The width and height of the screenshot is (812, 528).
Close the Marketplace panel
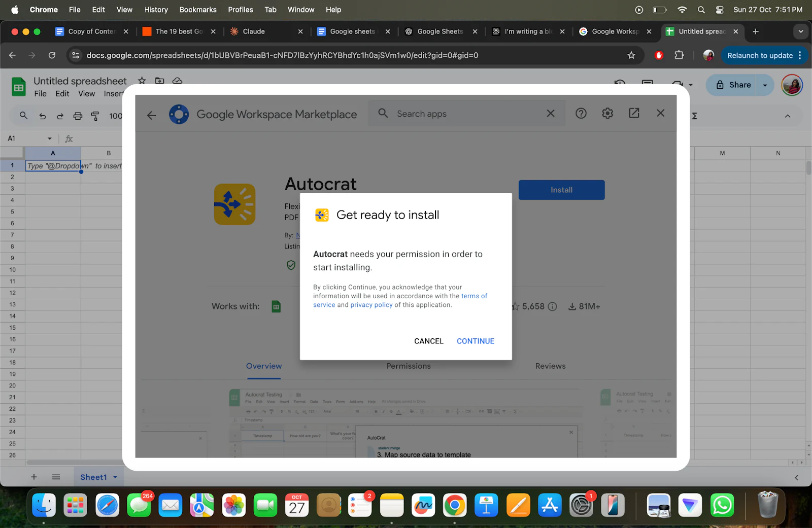(660, 113)
